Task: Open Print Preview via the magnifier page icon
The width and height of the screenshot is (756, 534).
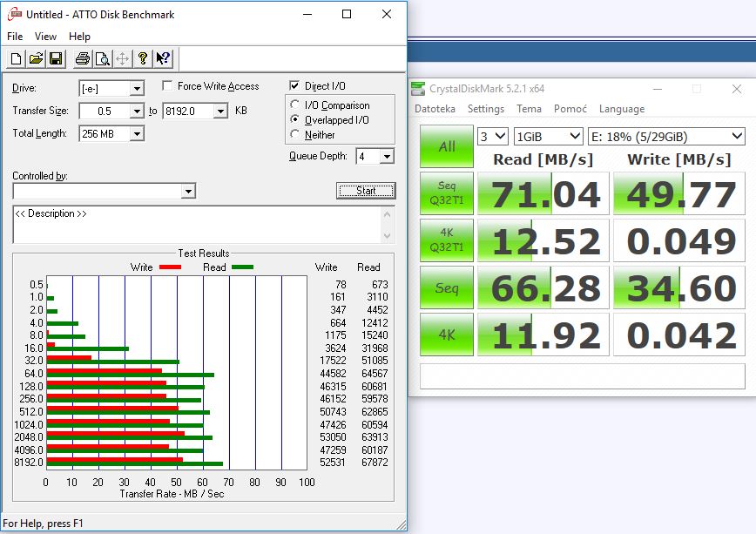Action: [x=103, y=59]
